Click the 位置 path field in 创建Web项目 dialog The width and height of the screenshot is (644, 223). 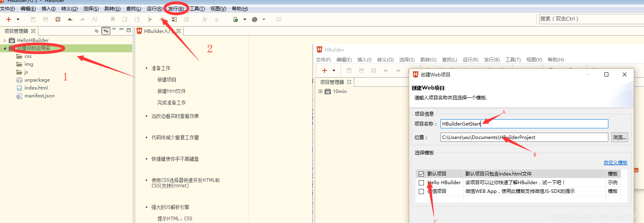tap(524, 137)
